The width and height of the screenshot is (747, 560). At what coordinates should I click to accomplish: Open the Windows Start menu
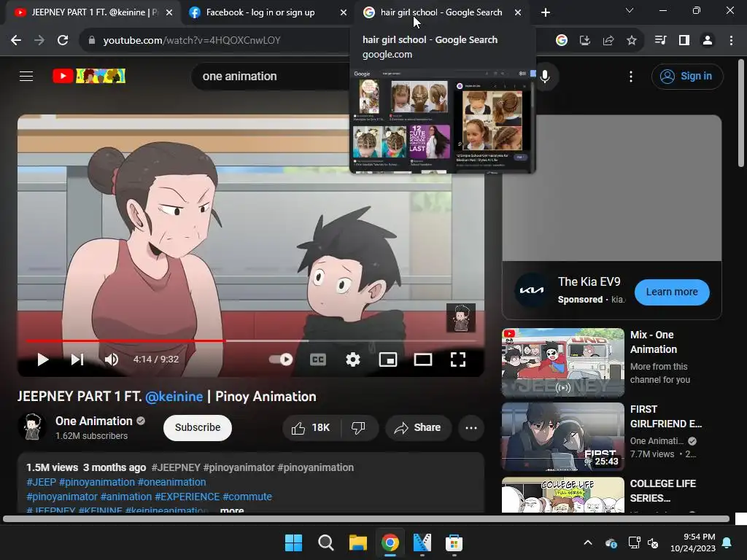(x=293, y=542)
